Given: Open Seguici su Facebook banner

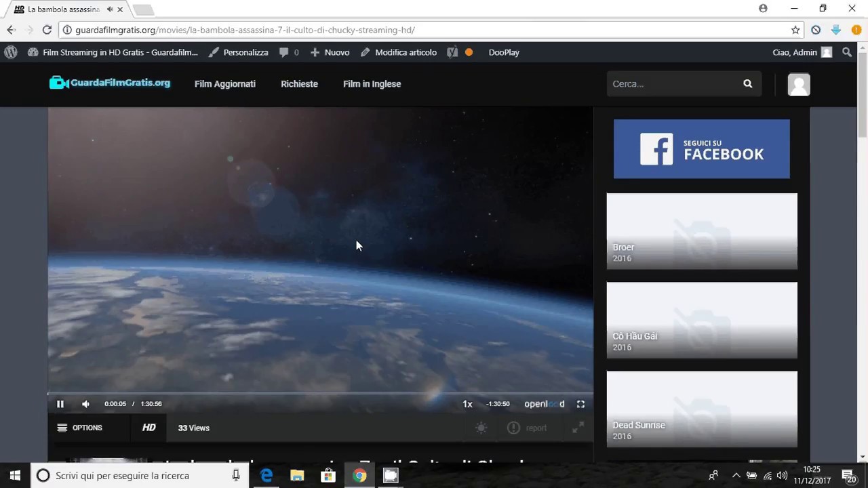Looking at the screenshot, I should [x=702, y=149].
